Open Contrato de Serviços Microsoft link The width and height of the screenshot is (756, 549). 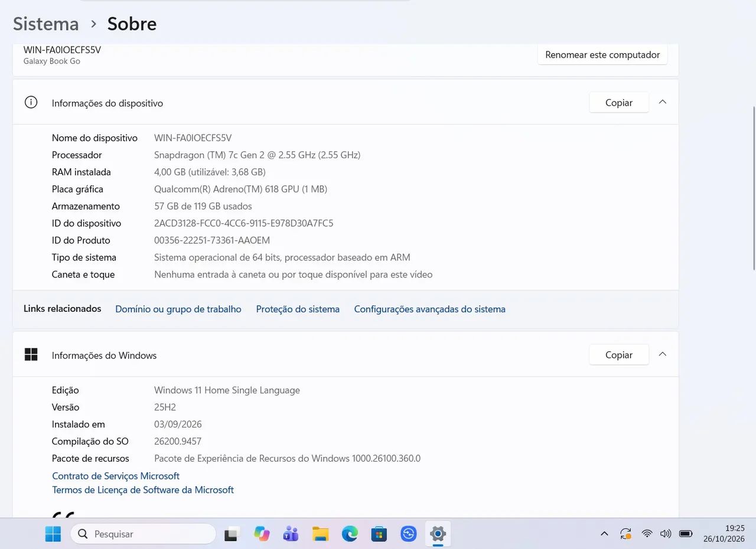[116, 476]
